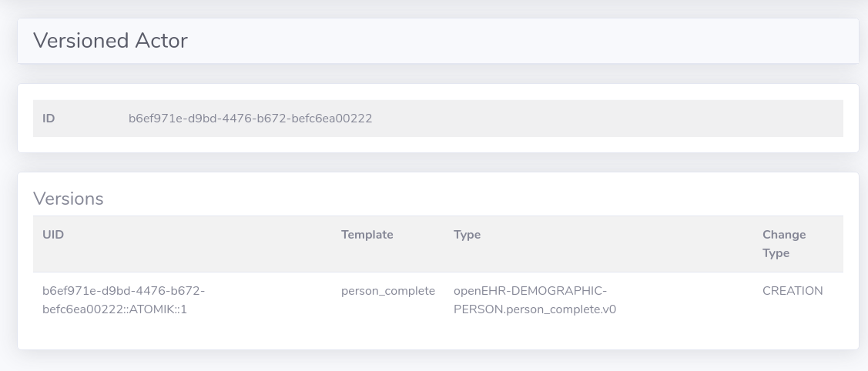Screen dimensions: 868x371
Task: Click the 'openEHR-DEMOGRAPHIC-' text line
Action: click(530, 291)
